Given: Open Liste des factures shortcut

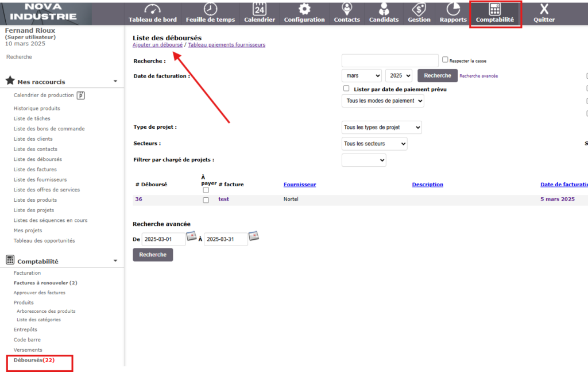Looking at the screenshot, I should 35,170.
